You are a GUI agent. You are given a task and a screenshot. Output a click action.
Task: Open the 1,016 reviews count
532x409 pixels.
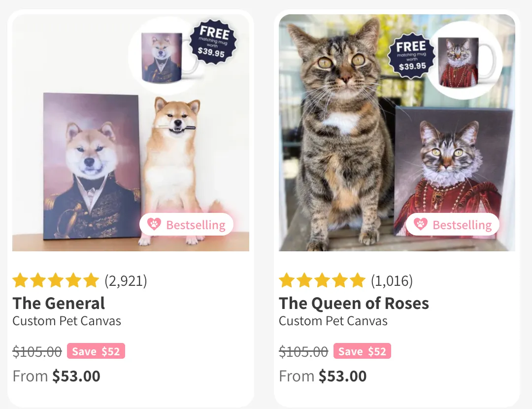coord(392,281)
